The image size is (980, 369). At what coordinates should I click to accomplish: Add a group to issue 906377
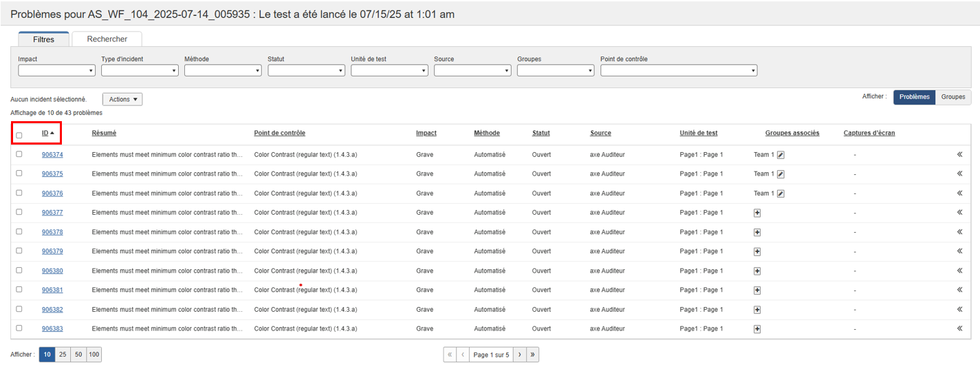click(757, 213)
